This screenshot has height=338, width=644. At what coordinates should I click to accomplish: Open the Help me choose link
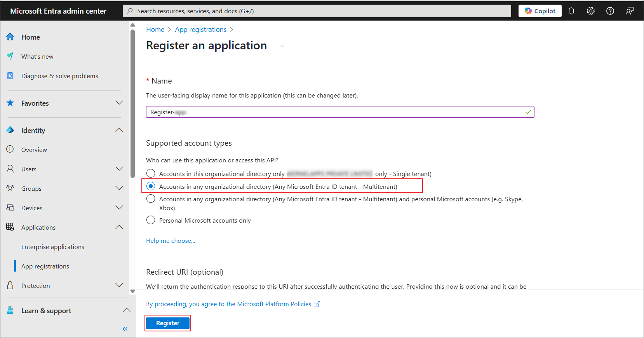click(x=171, y=240)
